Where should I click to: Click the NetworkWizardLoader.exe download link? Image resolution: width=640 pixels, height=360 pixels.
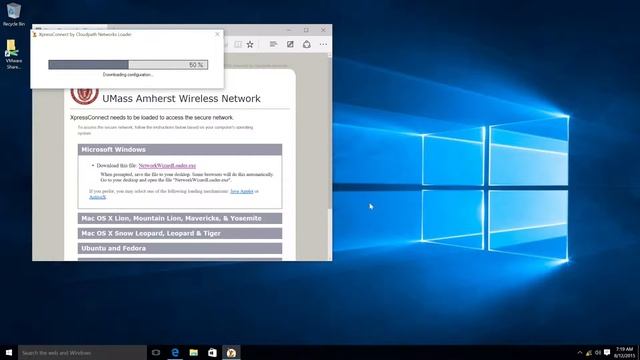pos(167,166)
